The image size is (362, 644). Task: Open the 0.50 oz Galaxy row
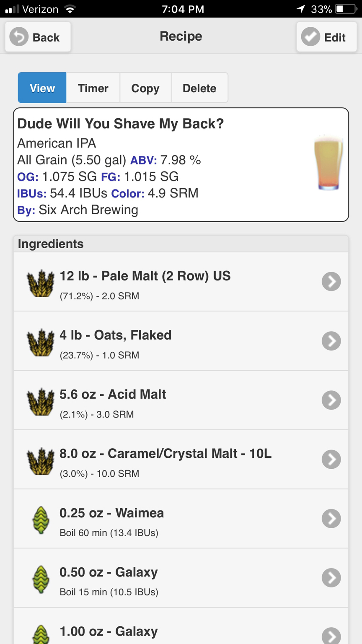(x=181, y=578)
